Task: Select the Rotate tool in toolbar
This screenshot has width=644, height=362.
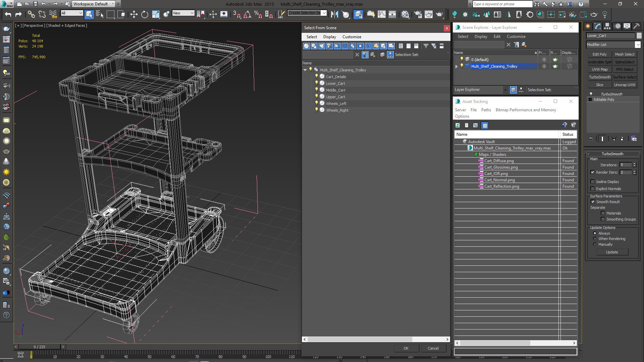Action: click(x=145, y=14)
